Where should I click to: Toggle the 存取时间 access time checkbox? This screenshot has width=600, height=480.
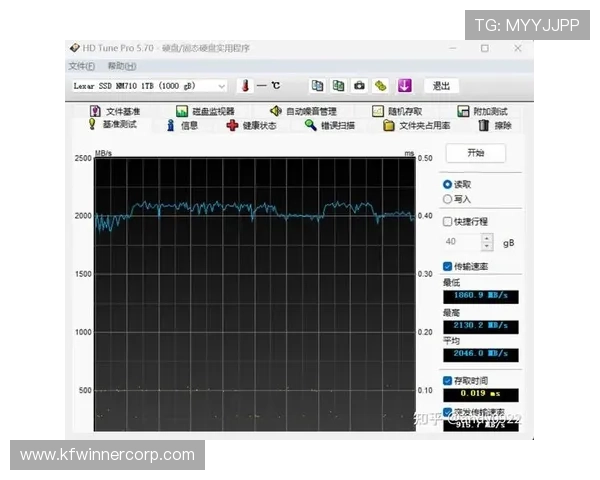pyautogui.click(x=447, y=380)
